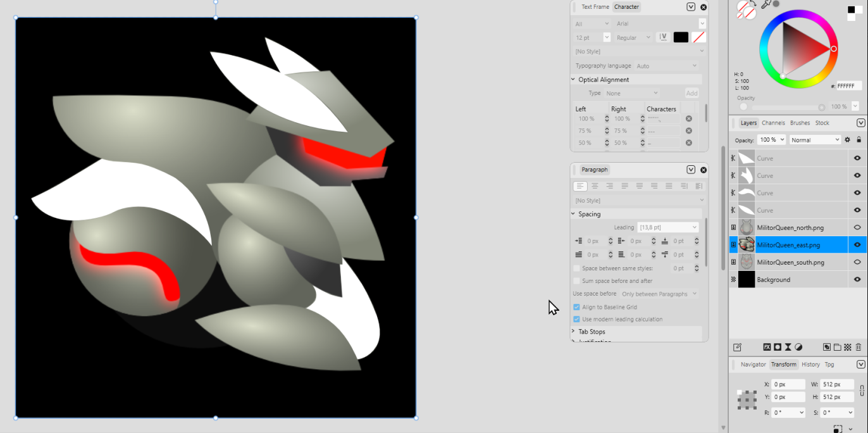Switch to the Text Frame tab
This screenshot has height=433, width=868.
pos(595,7)
